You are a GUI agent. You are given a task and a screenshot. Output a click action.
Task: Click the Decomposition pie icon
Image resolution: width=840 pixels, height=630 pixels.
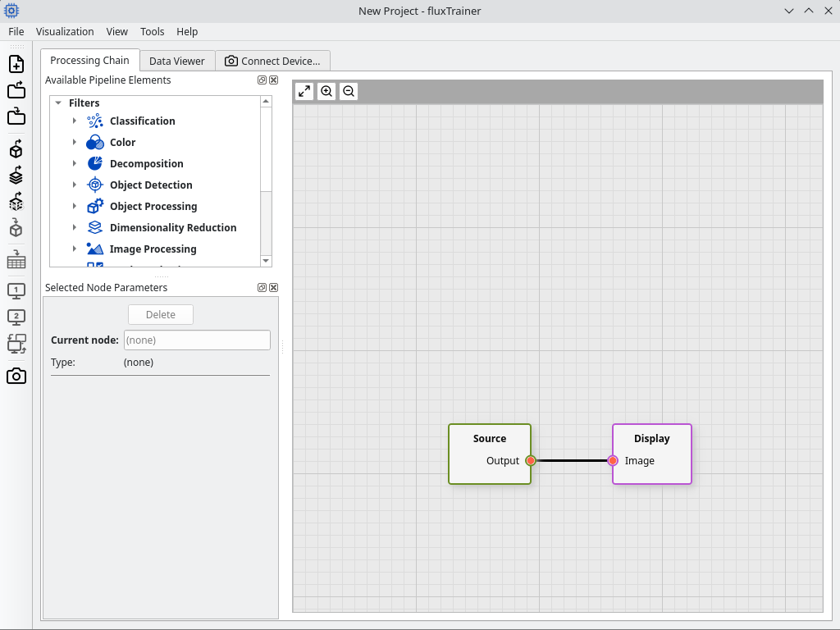[95, 163]
